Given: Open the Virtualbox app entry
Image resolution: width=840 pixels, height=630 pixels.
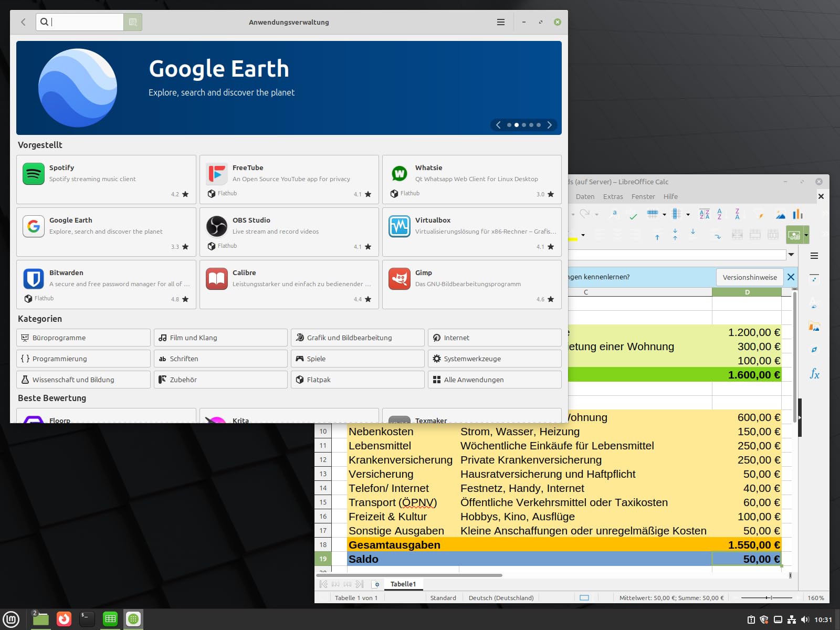Looking at the screenshot, I should [x=472, y=232].
